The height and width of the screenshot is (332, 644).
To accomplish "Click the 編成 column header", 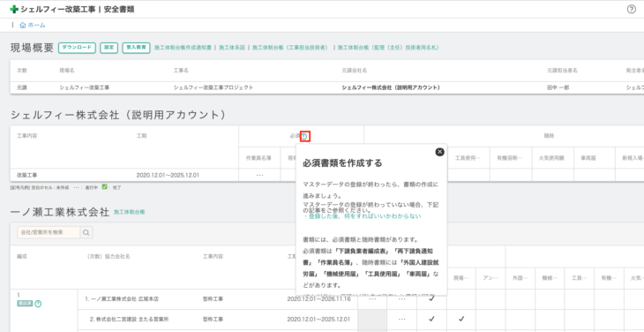I will coord(22,256).
